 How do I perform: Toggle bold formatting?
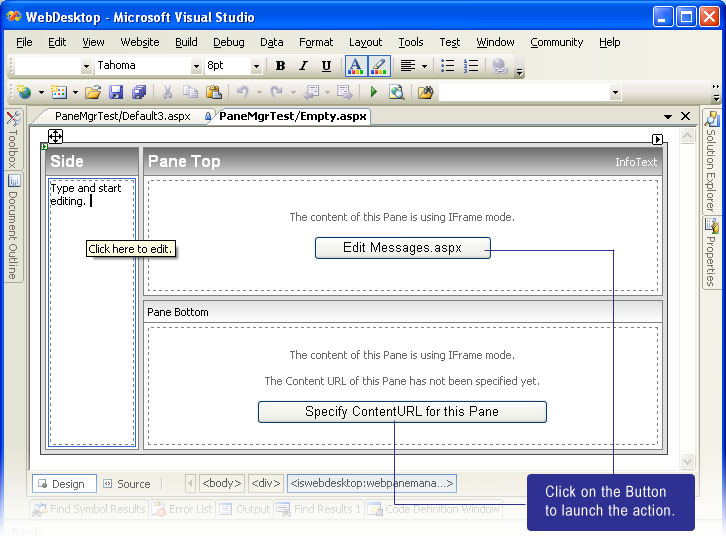280,66
